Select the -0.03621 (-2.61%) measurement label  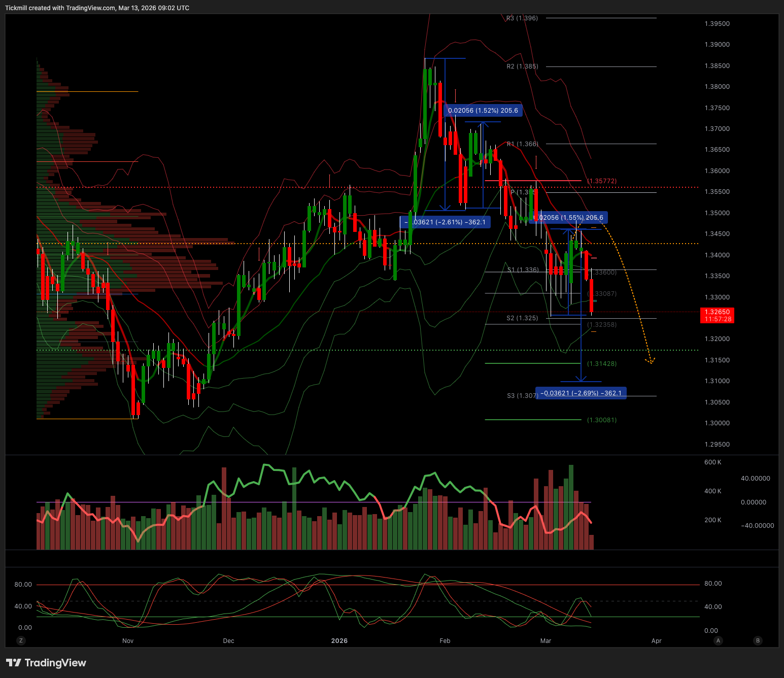click(446, 222)
